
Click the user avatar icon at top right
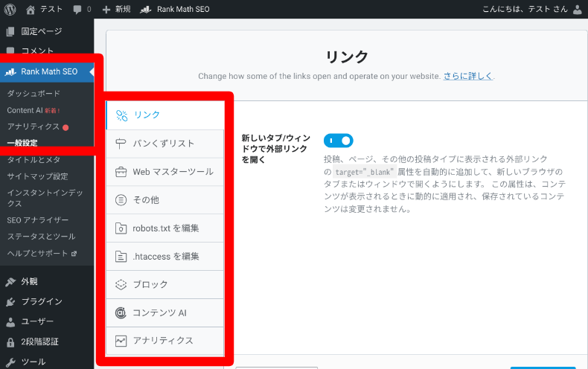point(577,9)
